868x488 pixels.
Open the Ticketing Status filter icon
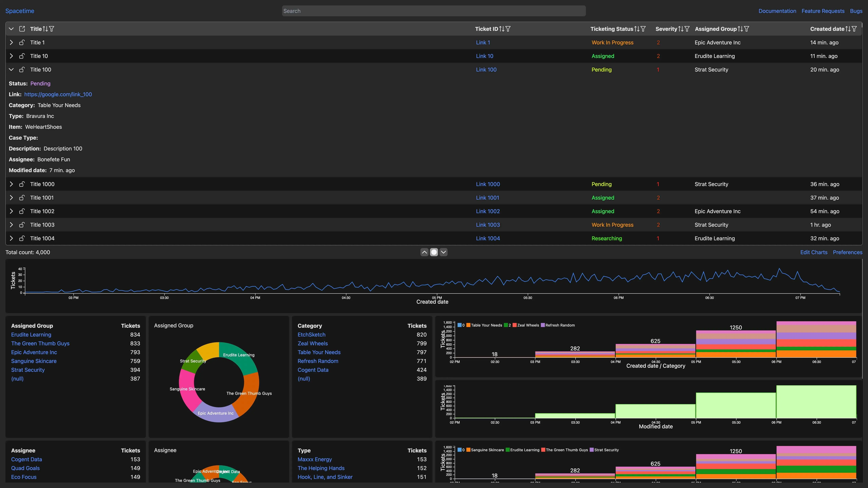[643, 29]
